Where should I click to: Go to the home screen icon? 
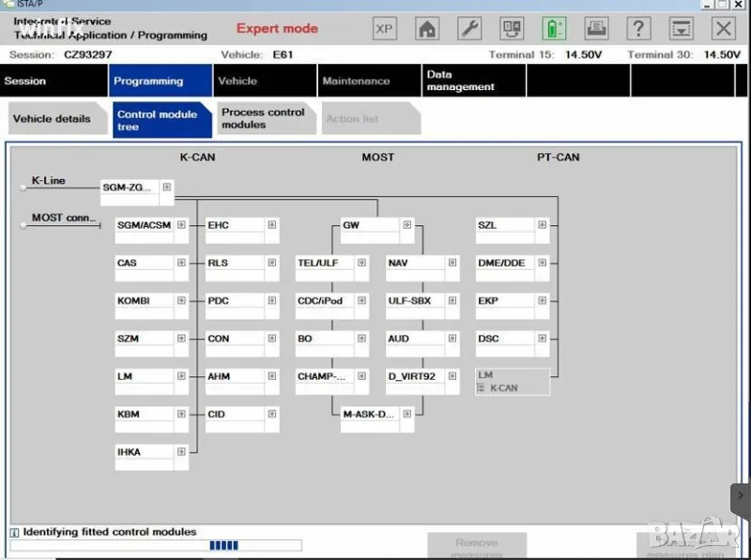tap(427, 28)
